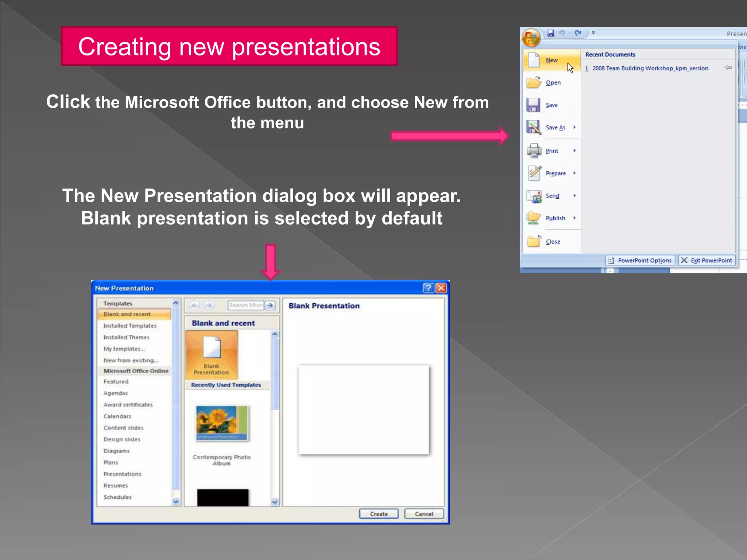Viewport: 747px width, 560px height.
Task: Click the Undo arrow in Quick Access toolbar
Action: pos(562,33)
